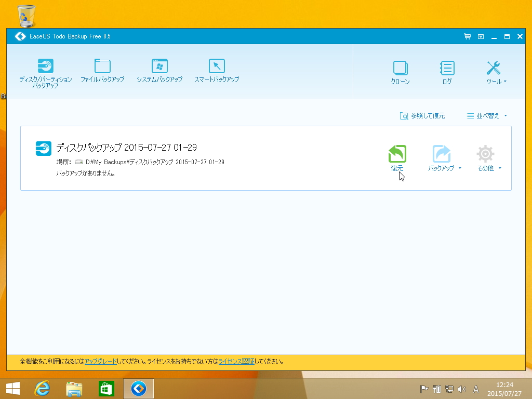Screen dimensions: 532x399
Task: Click the backup location path D:¥My Backups
Action: tap(155, 162)
